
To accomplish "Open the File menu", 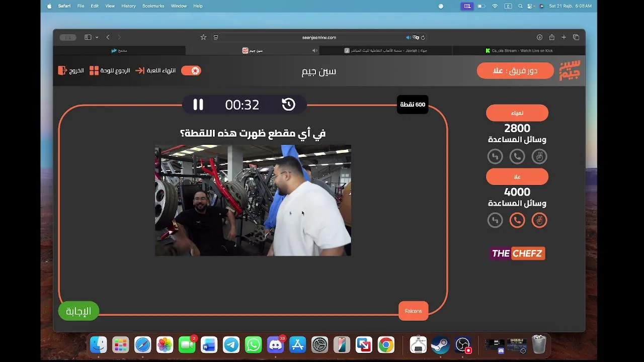I will (80, 6).
